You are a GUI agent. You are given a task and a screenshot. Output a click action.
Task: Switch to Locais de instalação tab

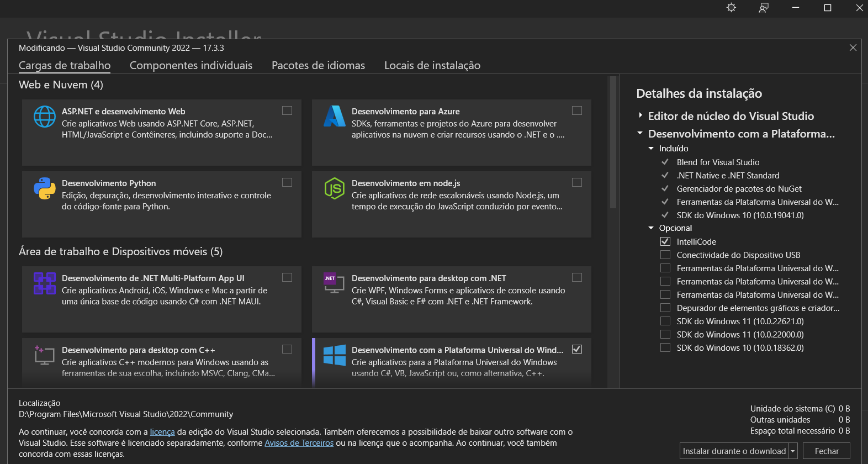coord(432,65)
